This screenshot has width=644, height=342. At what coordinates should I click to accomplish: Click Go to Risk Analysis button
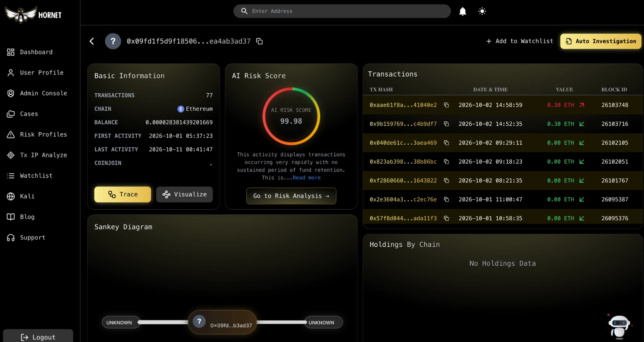coord(291,196)
